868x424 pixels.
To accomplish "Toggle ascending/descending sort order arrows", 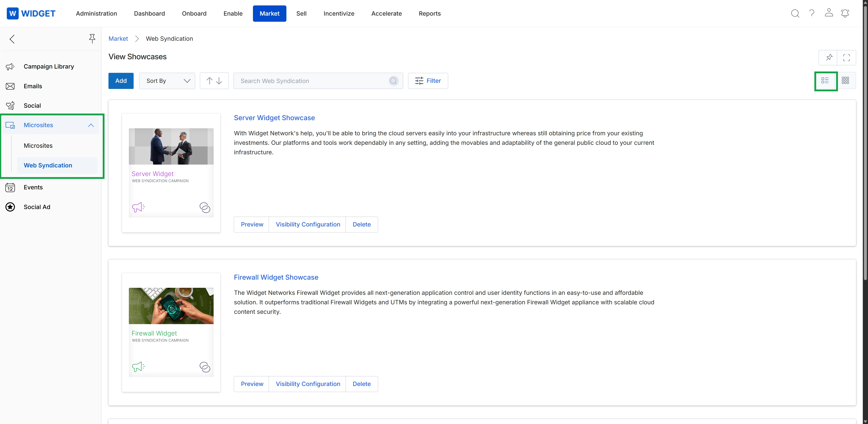I will [x=214, y=81].
